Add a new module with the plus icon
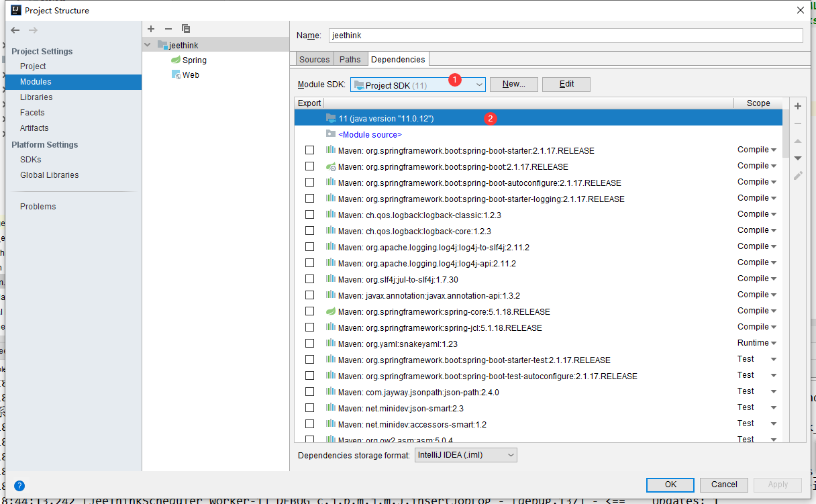816x504 pixels. click(x=151, y=29)
